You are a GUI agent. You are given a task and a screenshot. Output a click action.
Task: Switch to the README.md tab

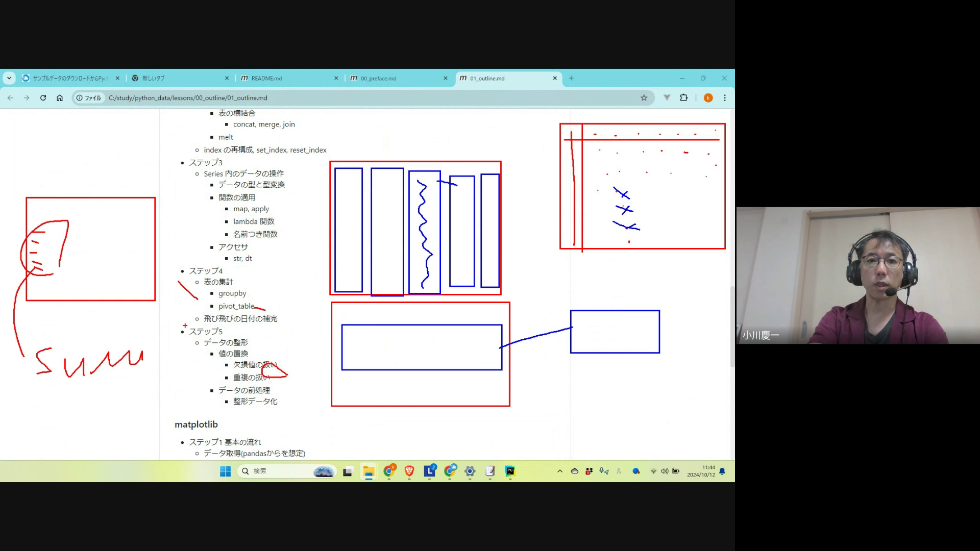coord(266,78)
